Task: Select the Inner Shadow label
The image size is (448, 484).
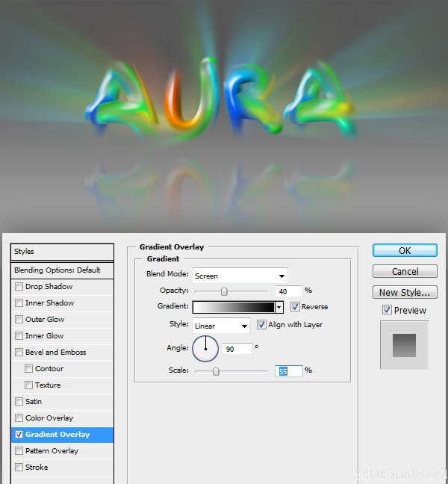Action: [49, 302]
